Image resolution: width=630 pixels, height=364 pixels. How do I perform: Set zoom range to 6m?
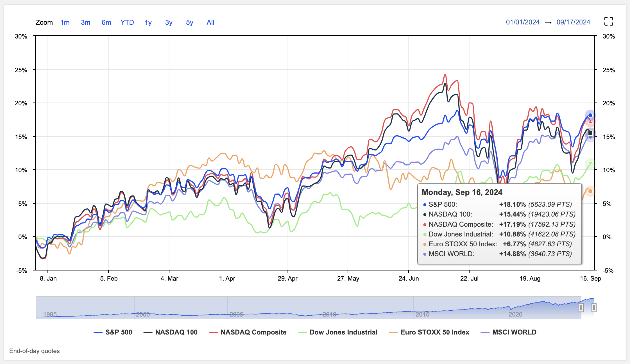pyautogui.click(x=106, y=22)
